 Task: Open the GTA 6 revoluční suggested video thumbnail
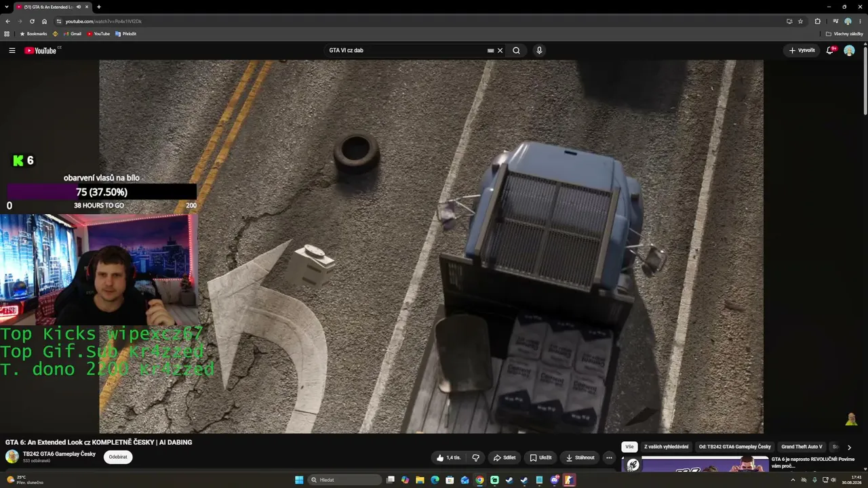click(x=694, y=464)
